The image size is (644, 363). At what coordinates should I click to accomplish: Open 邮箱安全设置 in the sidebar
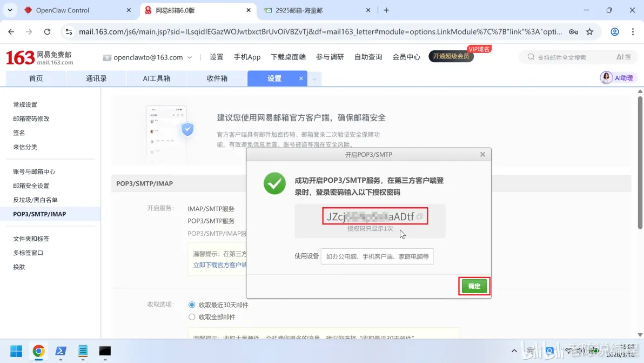point(31,186)
